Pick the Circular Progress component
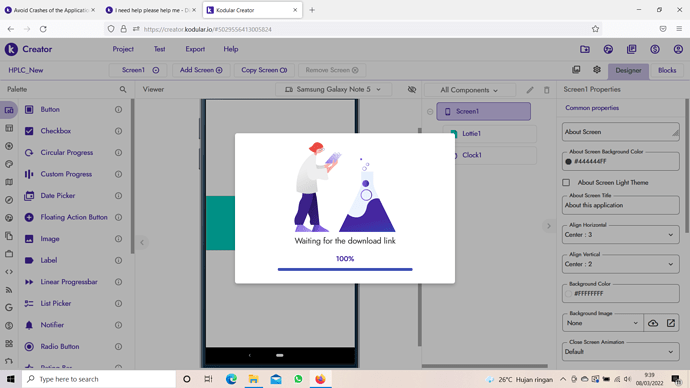 (x=66, y=153)
